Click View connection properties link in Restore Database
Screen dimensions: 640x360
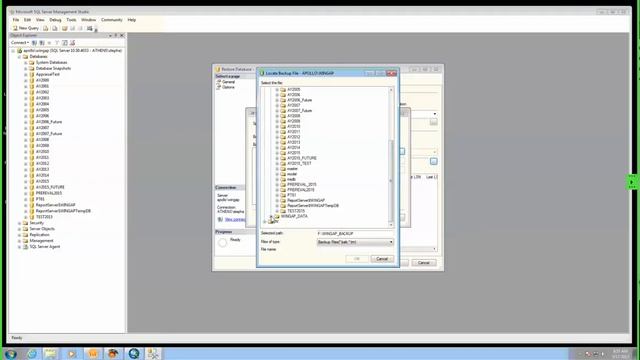click(x=235, y=220)
